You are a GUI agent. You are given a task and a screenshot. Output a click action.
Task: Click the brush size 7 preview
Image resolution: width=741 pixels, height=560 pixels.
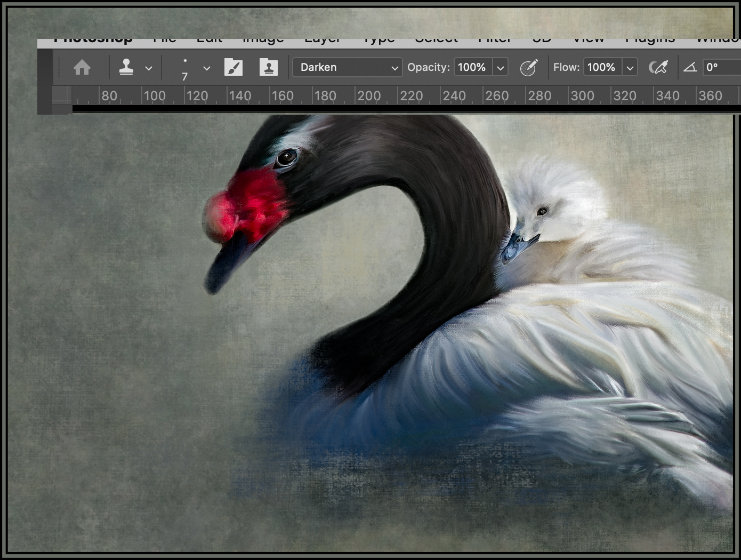(x=185, y=68)
